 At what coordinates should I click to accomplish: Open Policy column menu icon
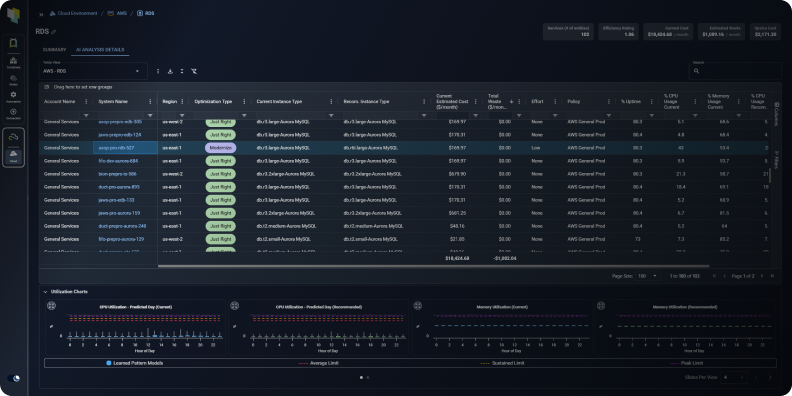pos(608,102)
